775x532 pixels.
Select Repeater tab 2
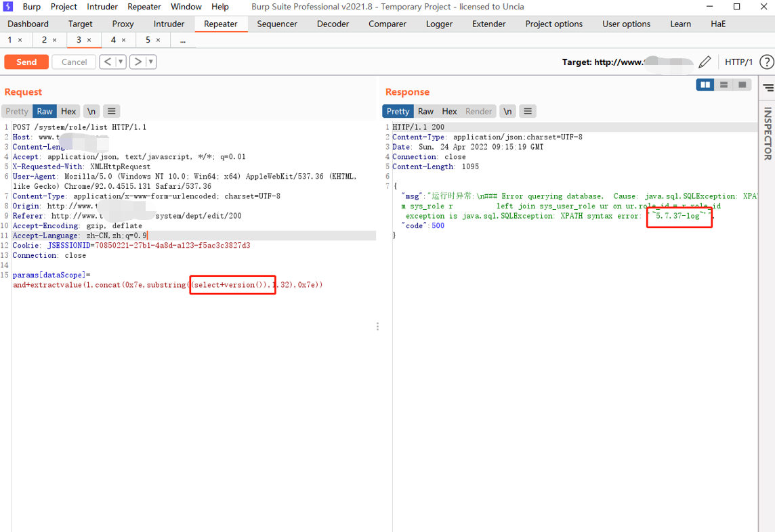(x=44, y=40)
